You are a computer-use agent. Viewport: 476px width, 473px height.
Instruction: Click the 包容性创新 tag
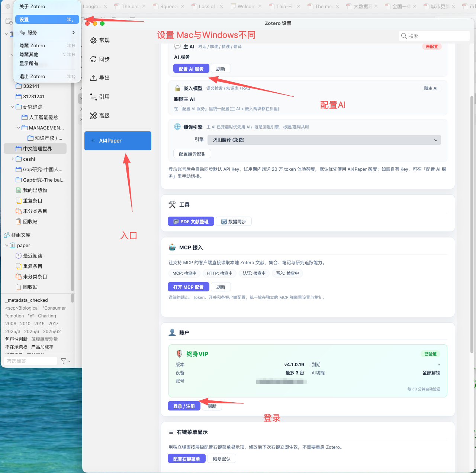click(16, 339)
